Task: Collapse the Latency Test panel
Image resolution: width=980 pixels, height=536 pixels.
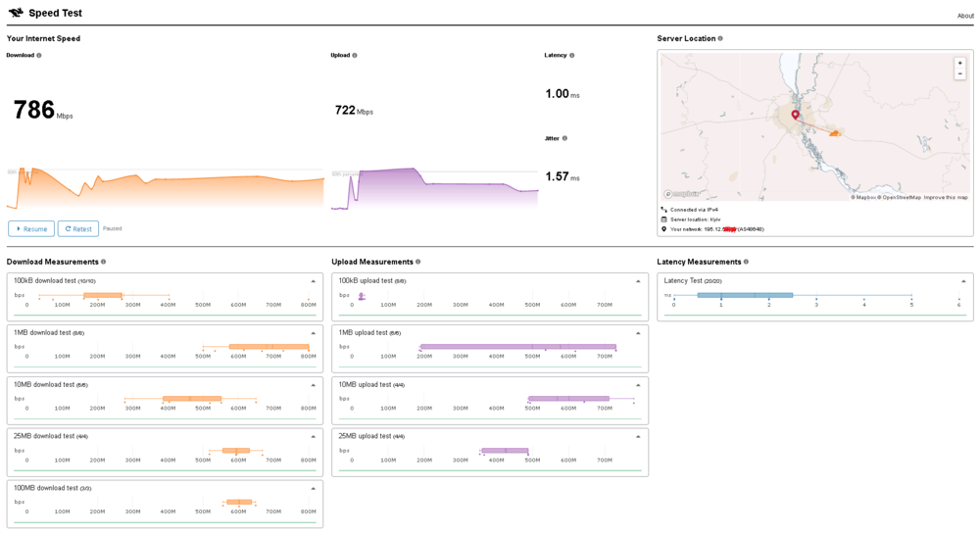Action: (x=963, y=281)
